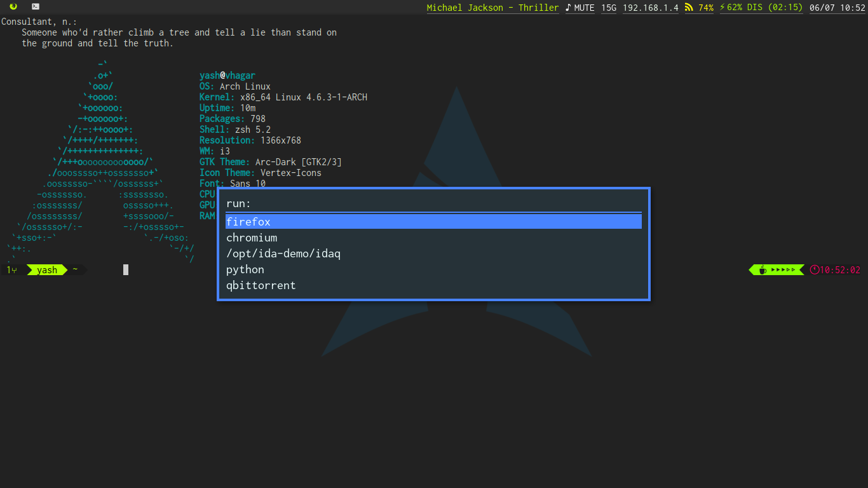
Task: Click the terminal workspace icon in top bar
Action: tap(36, 7)
